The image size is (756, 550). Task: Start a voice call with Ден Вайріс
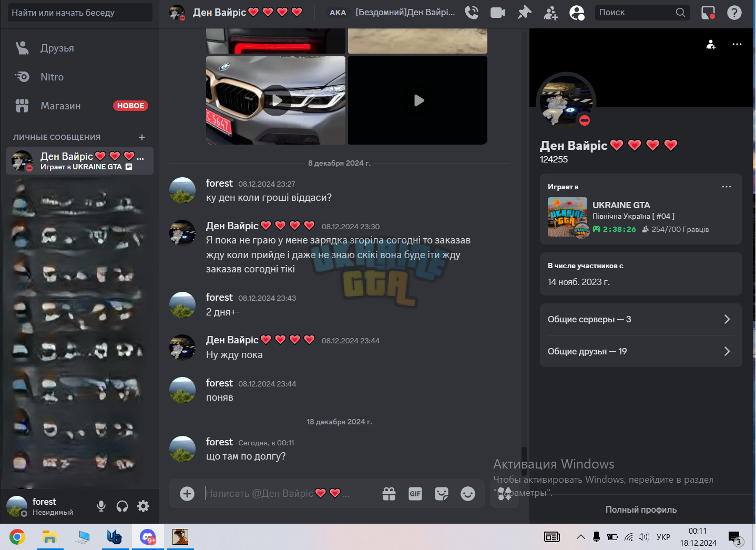(x=472, y=13)
